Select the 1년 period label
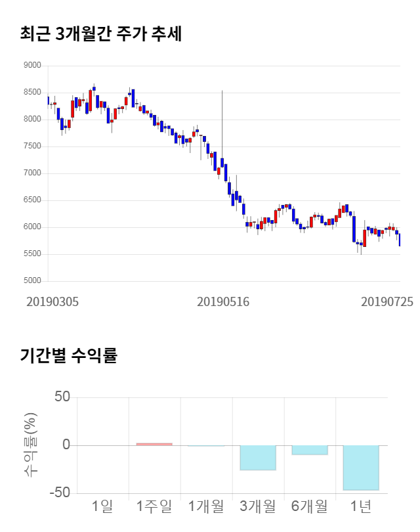 [361, 506]
